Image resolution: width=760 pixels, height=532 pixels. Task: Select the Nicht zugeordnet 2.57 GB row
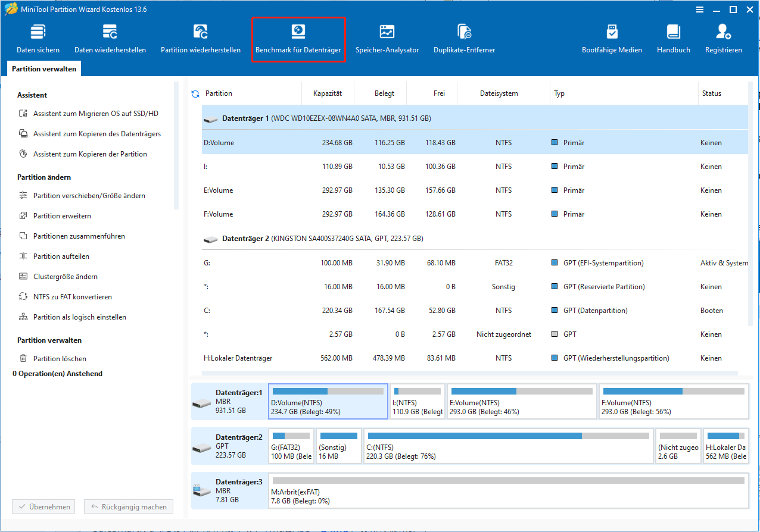tap(475, 334)
